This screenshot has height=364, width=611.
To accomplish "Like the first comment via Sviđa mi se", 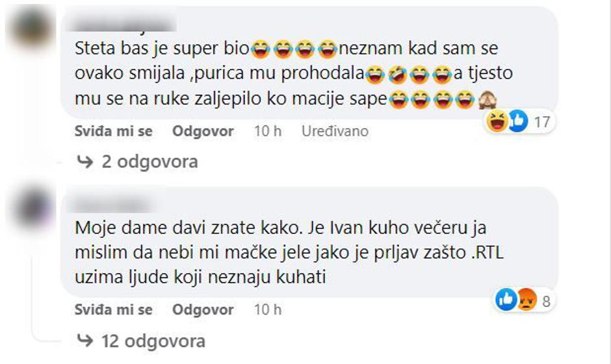I will tap(113, 131).
